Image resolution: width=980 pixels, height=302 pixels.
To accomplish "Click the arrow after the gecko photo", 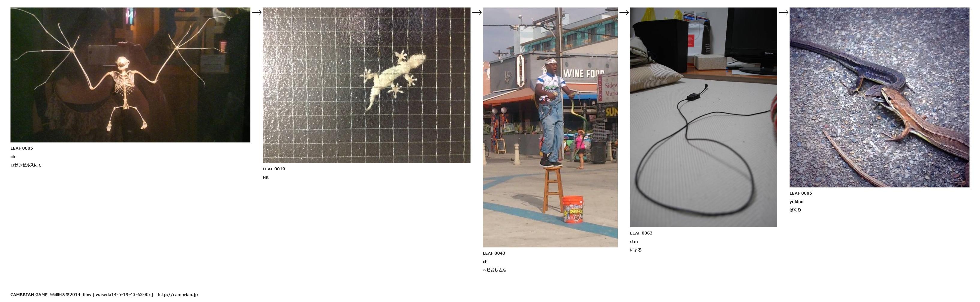I will [477, 13].
